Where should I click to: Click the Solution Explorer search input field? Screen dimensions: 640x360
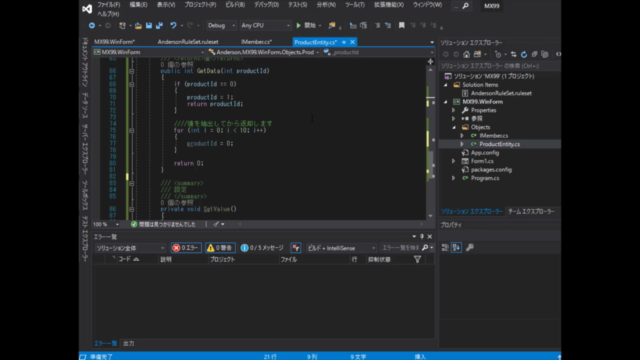[x=499, y=66]
